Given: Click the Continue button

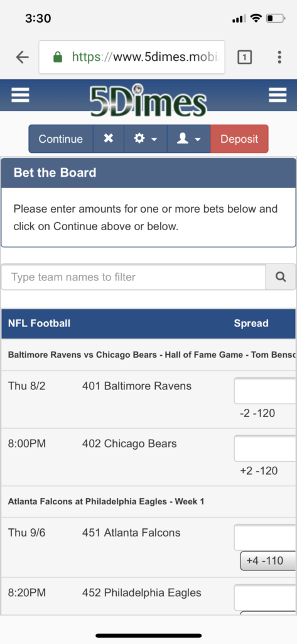Looking at the screenshot, I should coord(61,139).
